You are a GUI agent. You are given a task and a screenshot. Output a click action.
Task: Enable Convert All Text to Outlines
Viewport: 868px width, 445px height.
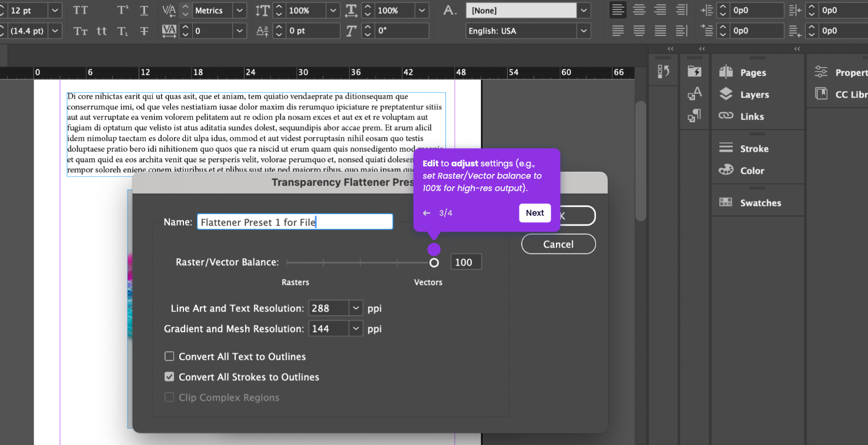click(169, 356)
